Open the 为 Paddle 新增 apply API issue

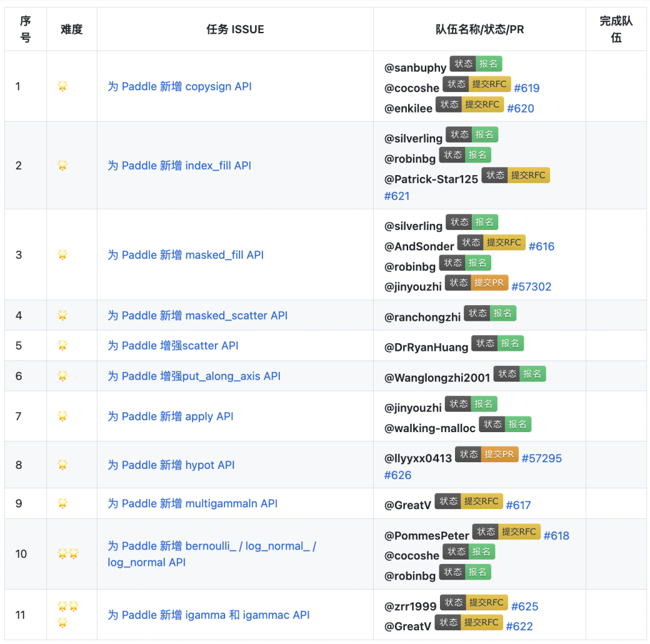click(170, 416)
